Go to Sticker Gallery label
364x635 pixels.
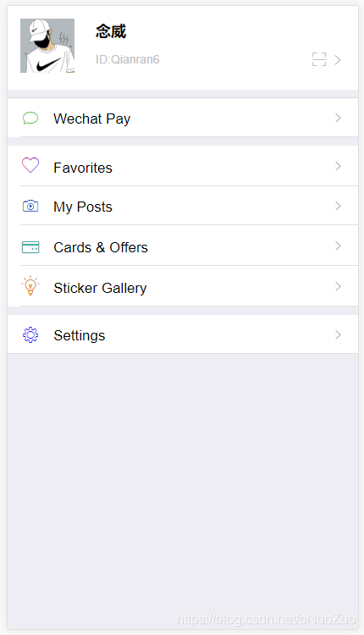[100, 288]
